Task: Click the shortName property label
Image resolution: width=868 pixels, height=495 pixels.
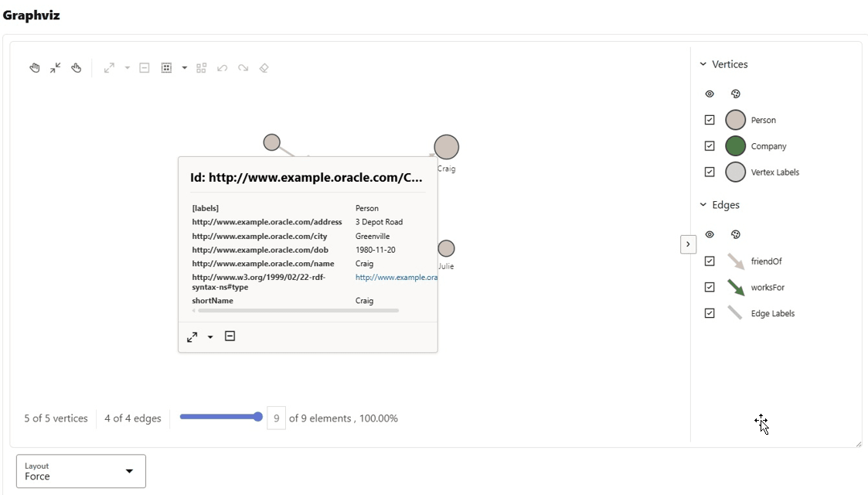Action: (x=213, y=301)
